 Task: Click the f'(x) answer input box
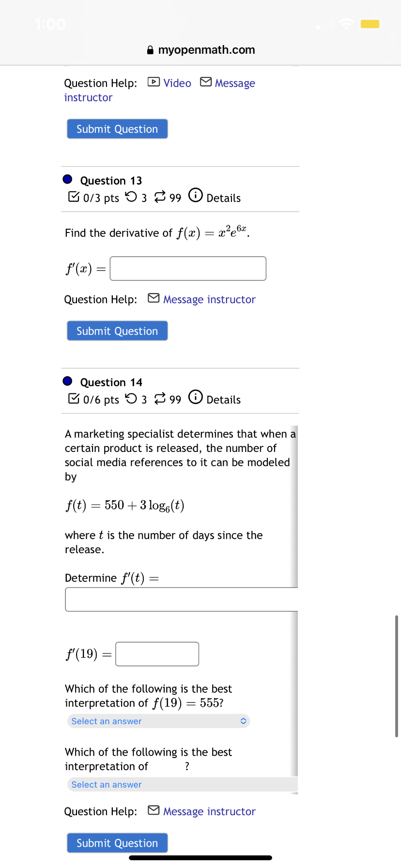pos(188,268)
